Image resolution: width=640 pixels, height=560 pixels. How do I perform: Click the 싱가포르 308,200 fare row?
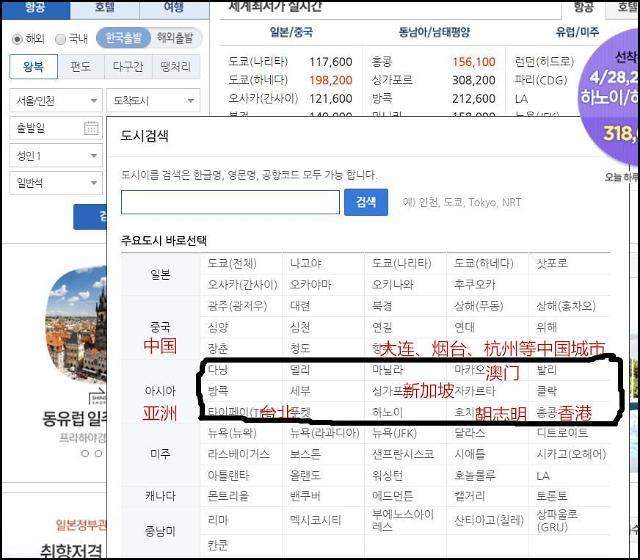coord(433,80)
